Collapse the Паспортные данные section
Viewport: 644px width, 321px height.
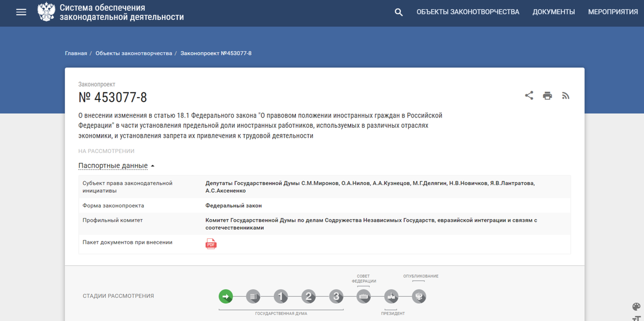click(x=113, y=165)
